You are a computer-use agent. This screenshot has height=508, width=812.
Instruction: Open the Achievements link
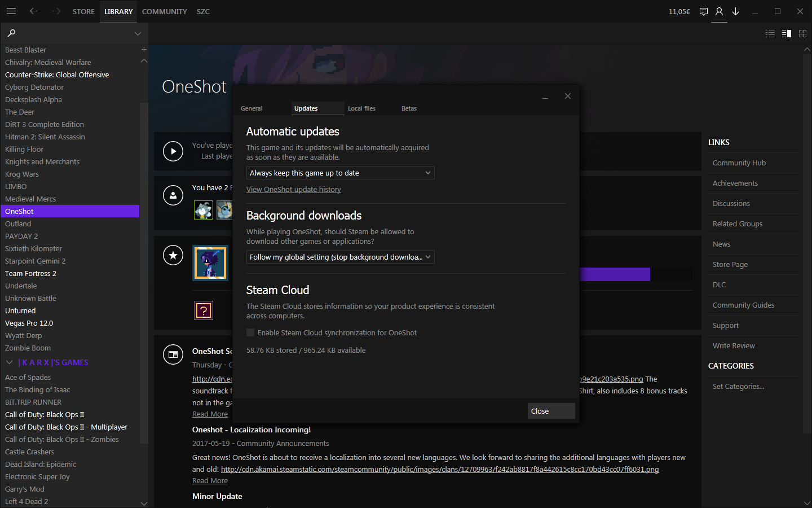735,183
